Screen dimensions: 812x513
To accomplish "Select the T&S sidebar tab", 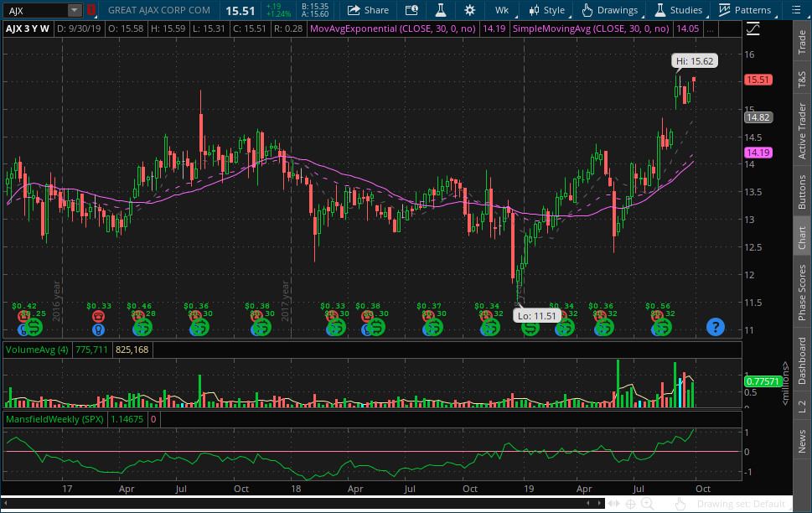I will (x=802, y=80).
